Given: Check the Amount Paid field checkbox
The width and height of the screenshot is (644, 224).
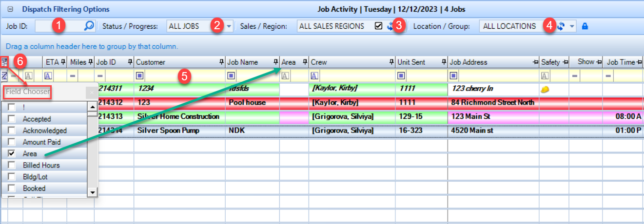Looking at the screenshot, I should (x=12, y=142).
